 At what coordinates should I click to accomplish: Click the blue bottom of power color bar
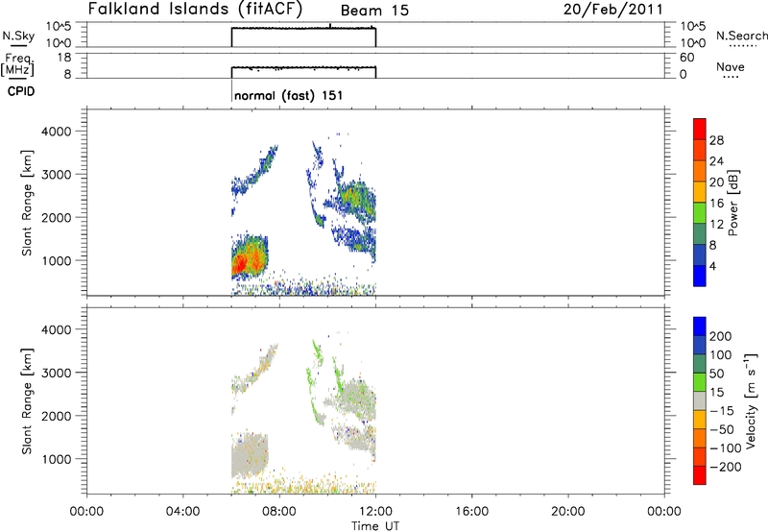pos(700,276)
